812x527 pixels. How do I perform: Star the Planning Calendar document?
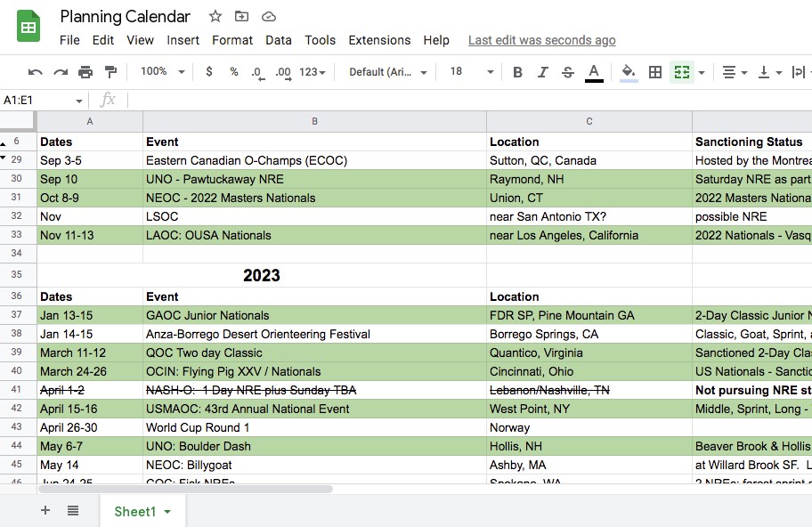[214, 16]
